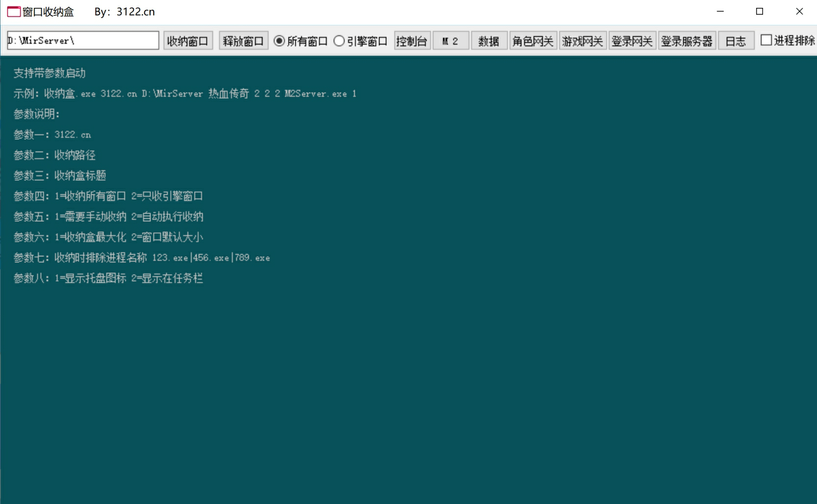Click the By: 3122.cn title text
The height and width of the screenshot is (504, 817).
coord(125,12)
